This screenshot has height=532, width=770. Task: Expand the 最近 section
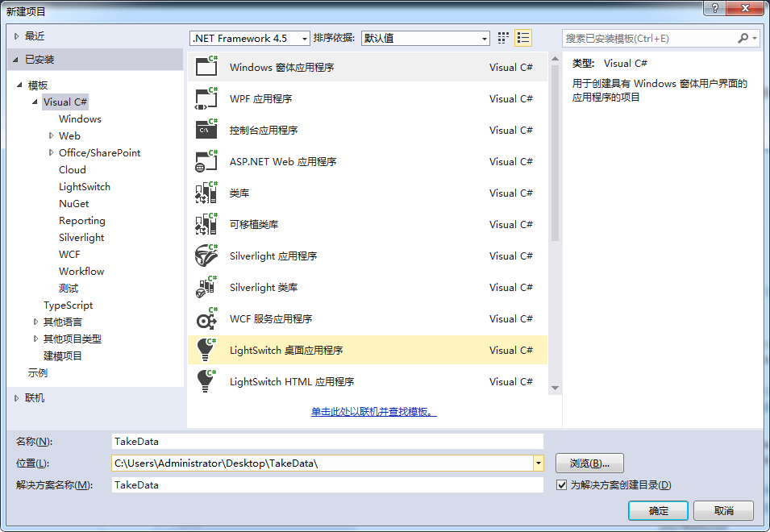pyautogui.click(x=17, y=35)
